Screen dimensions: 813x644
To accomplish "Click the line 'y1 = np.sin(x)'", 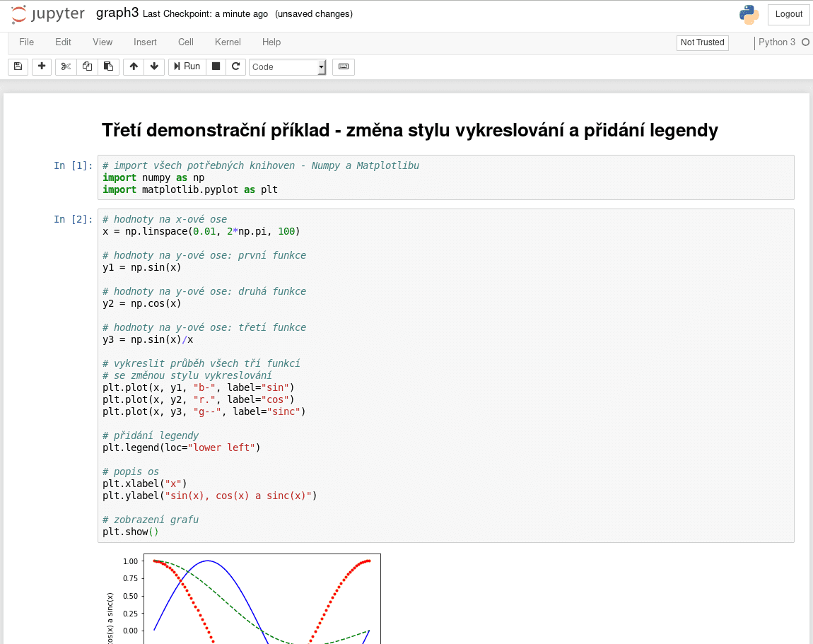I will pos(141,267).
